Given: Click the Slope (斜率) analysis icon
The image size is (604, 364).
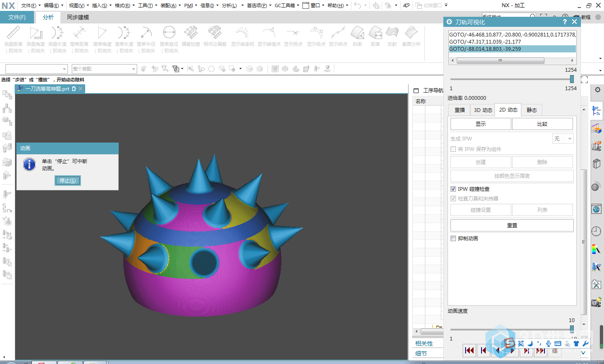Looking at the screenshot, I should tap(357, 33).
